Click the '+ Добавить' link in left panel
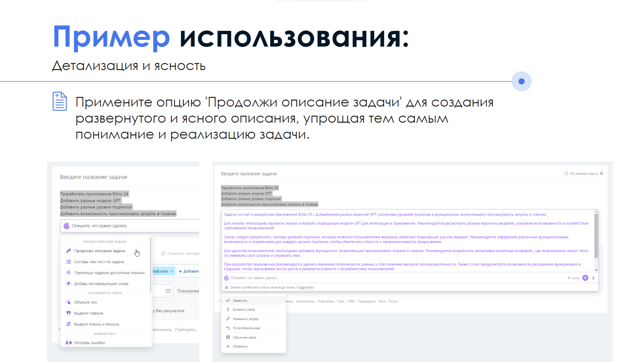The height and width of the screenshot is (362, 644). (x=189, y=271)
